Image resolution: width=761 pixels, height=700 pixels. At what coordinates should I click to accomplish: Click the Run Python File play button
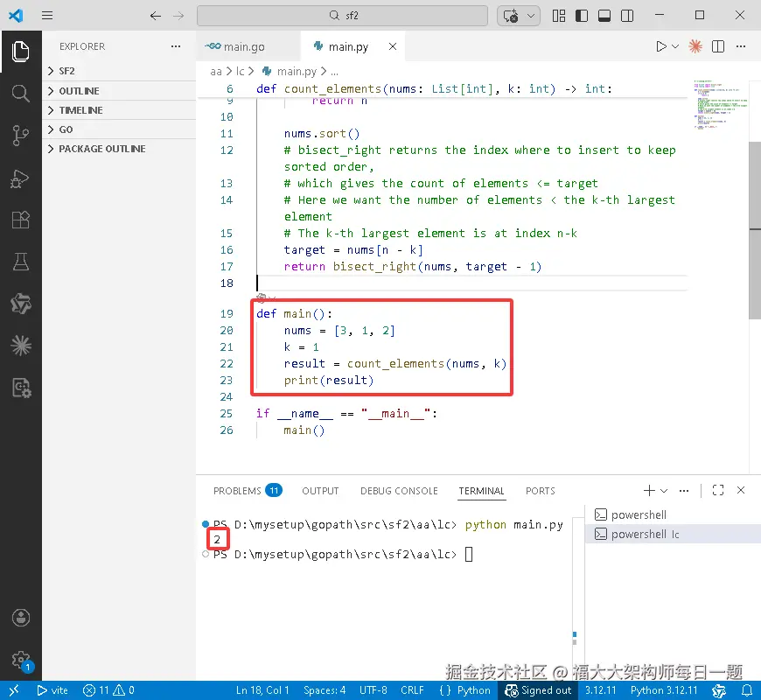coord(660,46)
